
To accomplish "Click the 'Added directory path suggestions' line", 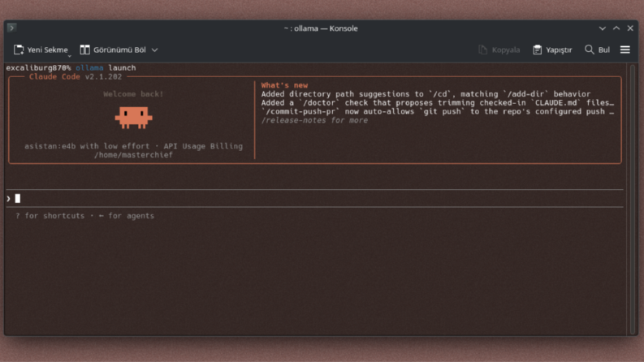I will (x=426, y=94).
